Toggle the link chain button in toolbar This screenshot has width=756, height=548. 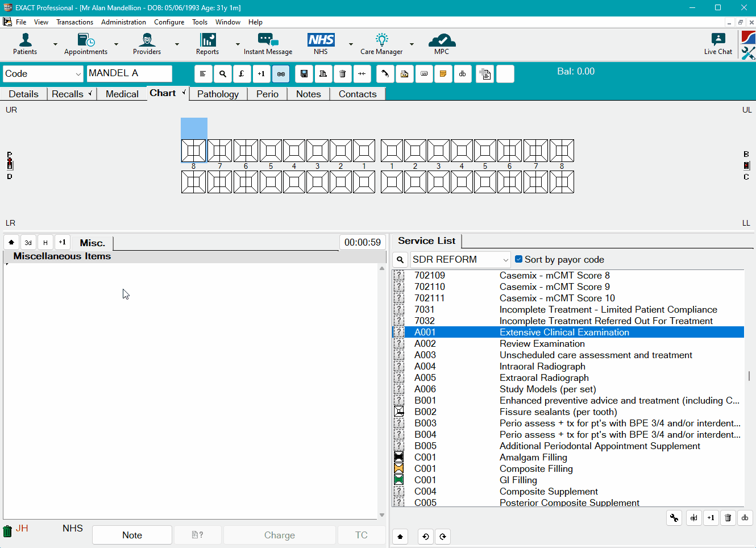281,74
